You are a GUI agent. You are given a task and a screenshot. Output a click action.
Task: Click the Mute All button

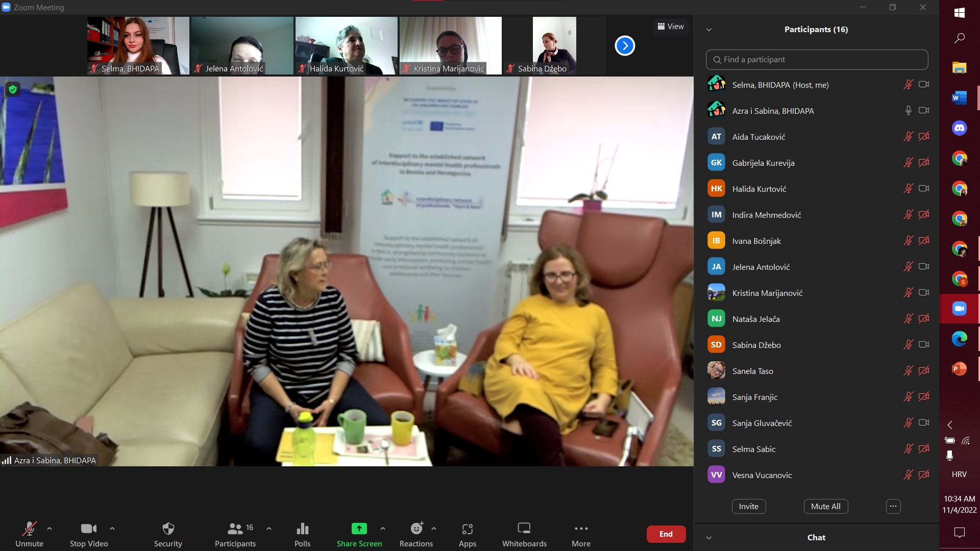[x=825, y=506]
